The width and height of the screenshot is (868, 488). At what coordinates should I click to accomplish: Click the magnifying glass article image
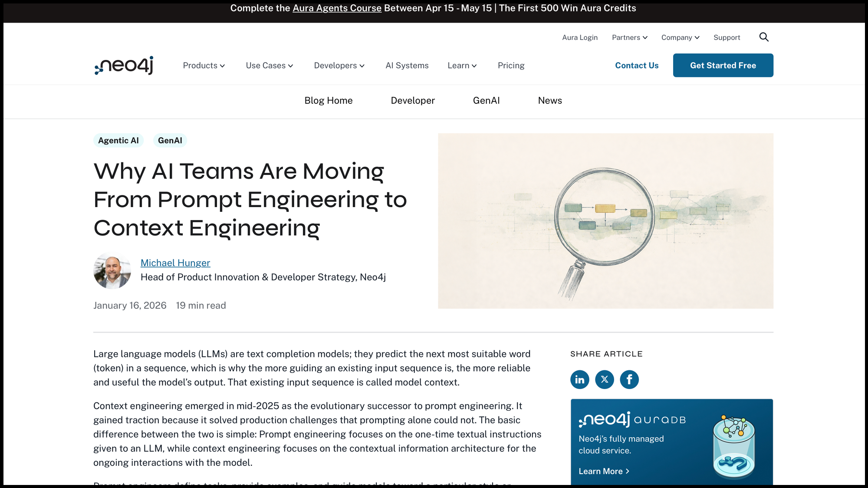click(x=605, y=221)
